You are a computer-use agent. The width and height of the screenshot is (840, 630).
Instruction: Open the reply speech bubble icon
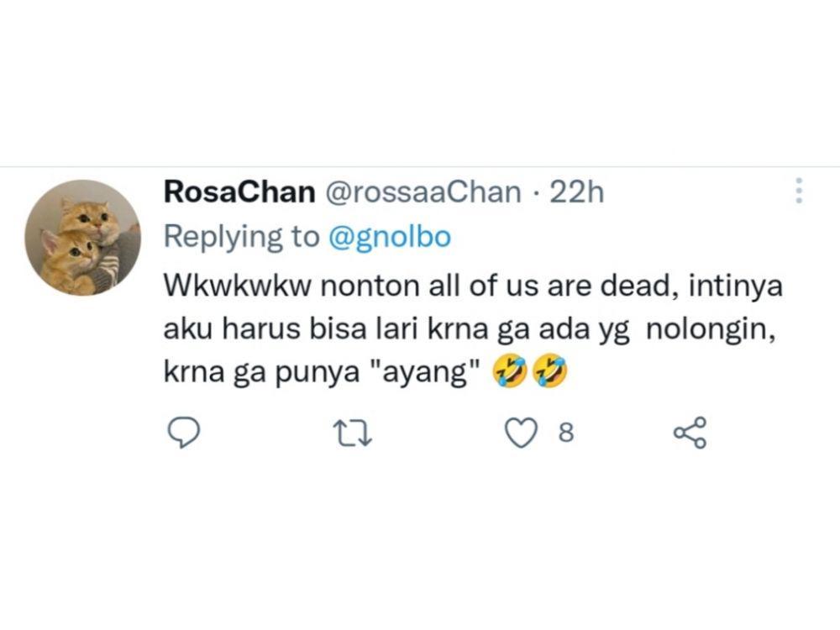click(184, 433)
